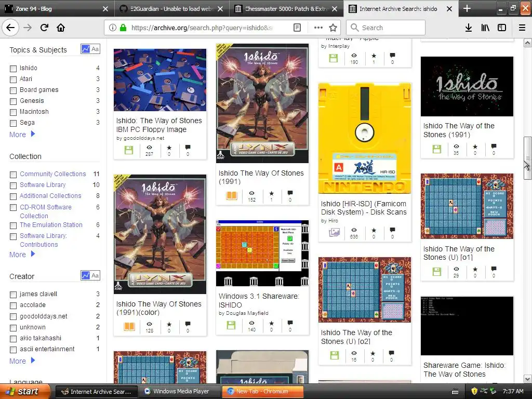Screen dimensions: 532x399
Task: Click book icon under Ishido (1991)(color)
Action: click(129, 326)
